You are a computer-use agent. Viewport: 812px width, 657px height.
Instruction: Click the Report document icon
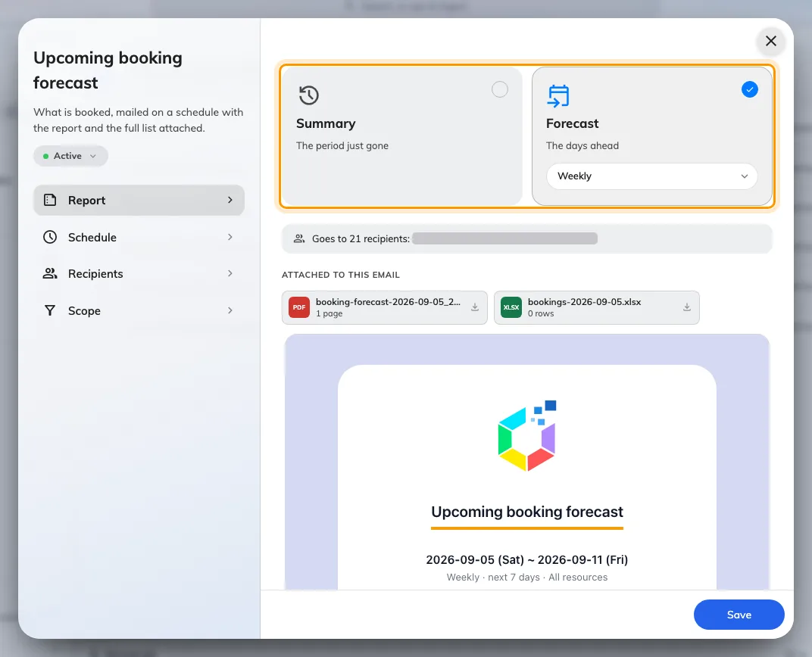(50, 201)
